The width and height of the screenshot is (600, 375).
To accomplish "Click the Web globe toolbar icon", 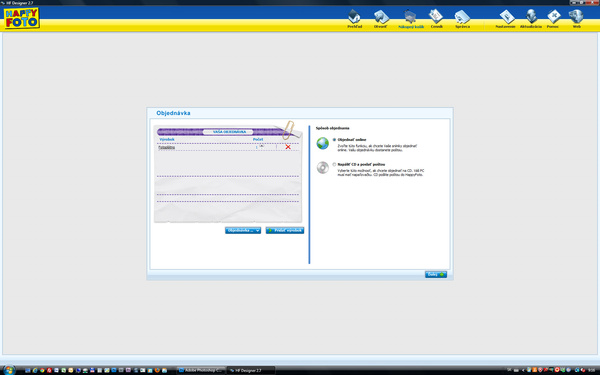I will click(576, 19).
